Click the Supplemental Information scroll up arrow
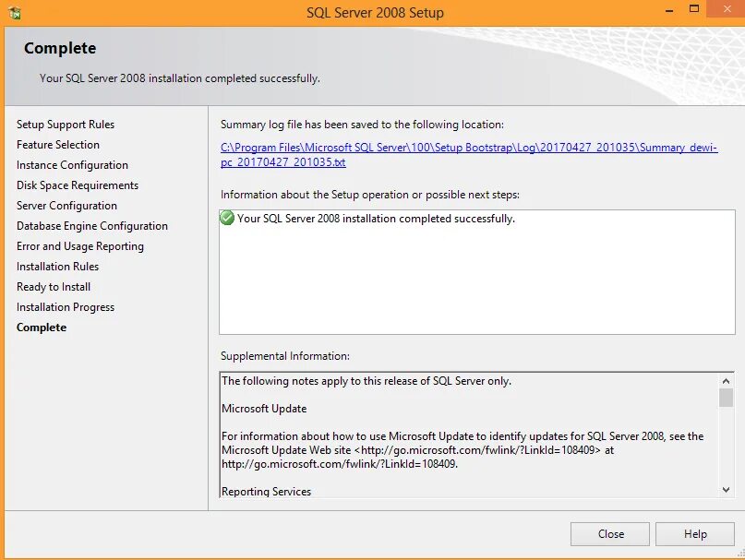The height and width of the screenshot is (560, 745). [726, 381]
